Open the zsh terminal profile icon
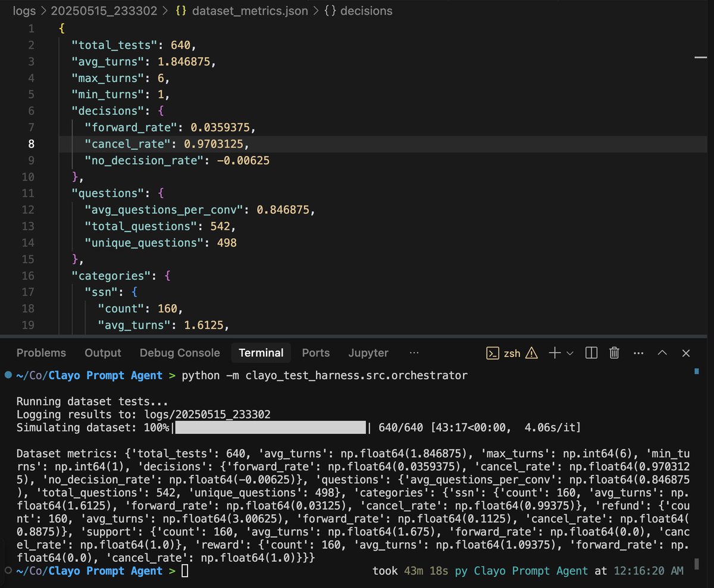The image size is (714, 588). pyautogui.click(x=493, y=353)
